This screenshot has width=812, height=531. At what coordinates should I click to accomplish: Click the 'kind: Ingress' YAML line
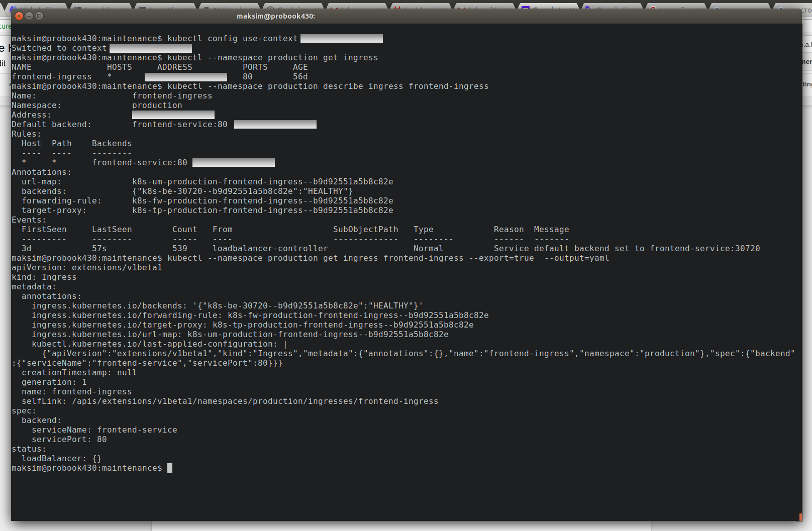click(x=44, y=277)
